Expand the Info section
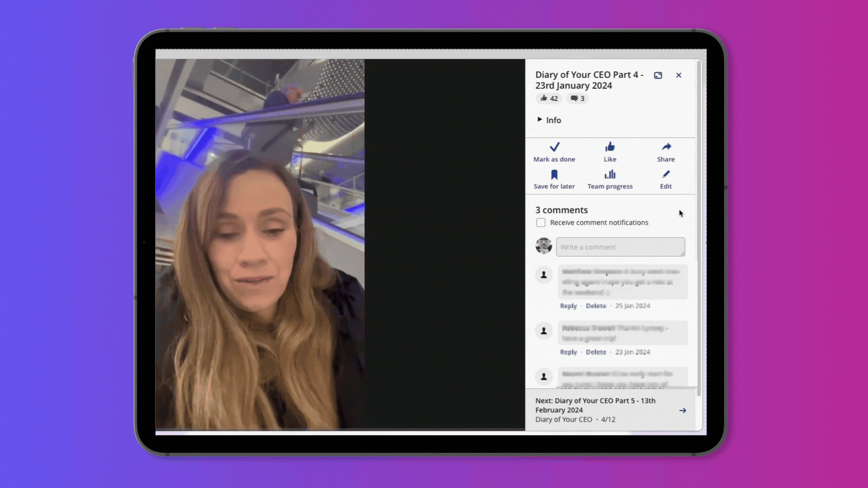The width and height of the screenshot is (868, 488). point(548,120)
